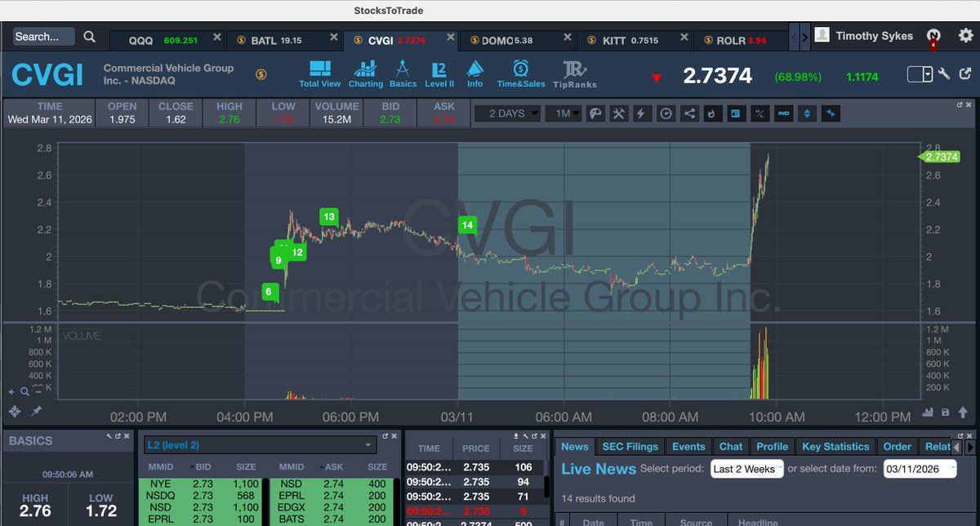
Task: Open the chart tools wrench-and-screwdriver icon
Action: coord(619,114)
